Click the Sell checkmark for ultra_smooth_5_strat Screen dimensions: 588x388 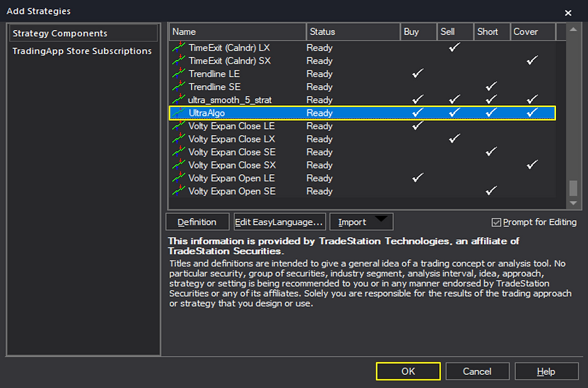(x=455, y=100)
